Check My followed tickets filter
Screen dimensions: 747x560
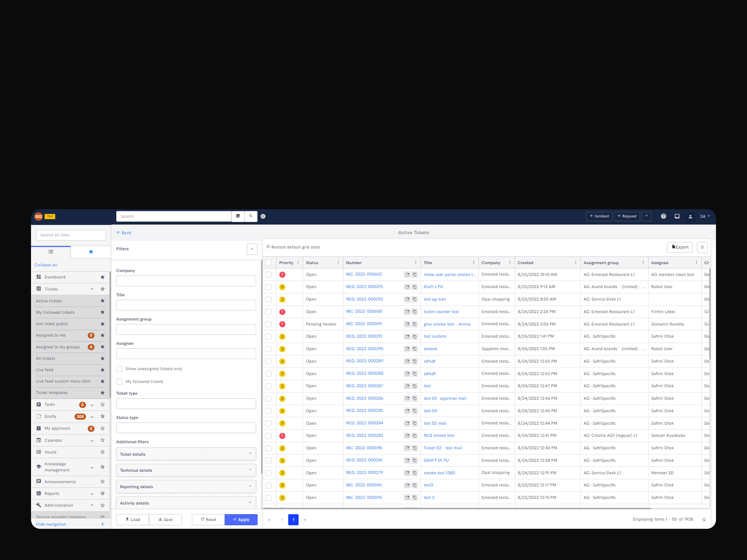click(x=120, y=382)
